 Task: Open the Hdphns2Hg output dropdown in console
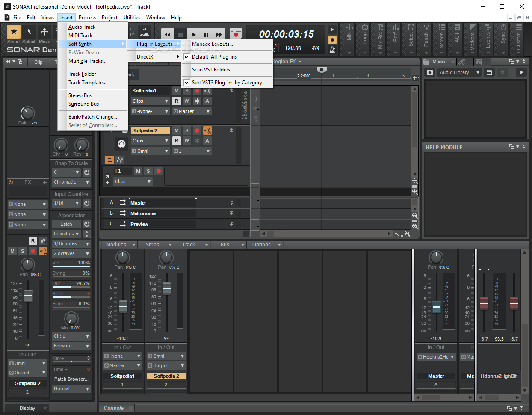(x=436, y=357)
